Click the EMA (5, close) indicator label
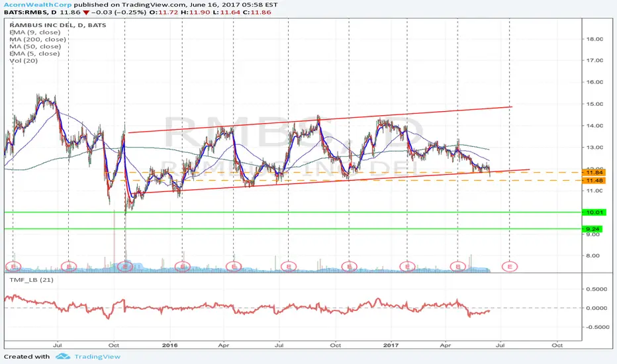 [x=34, y=54]
